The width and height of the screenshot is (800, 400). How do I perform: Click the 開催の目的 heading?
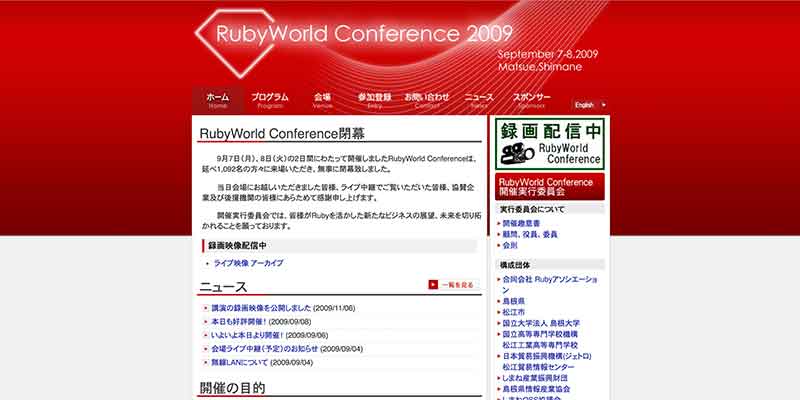pos(232,388)
